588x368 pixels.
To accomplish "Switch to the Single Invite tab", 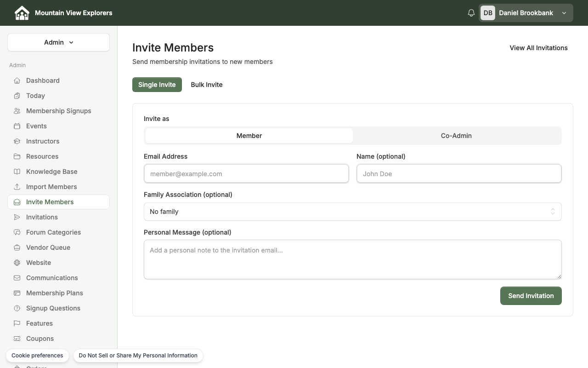I will point(157,85).
